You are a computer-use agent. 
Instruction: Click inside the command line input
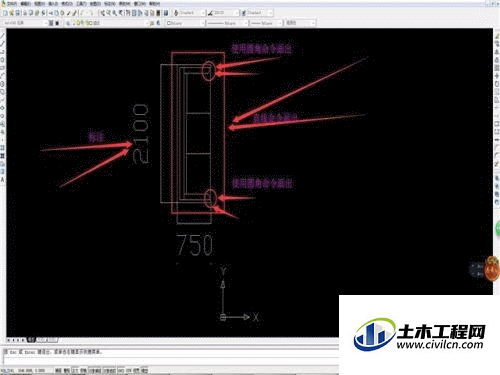point(171,361)
